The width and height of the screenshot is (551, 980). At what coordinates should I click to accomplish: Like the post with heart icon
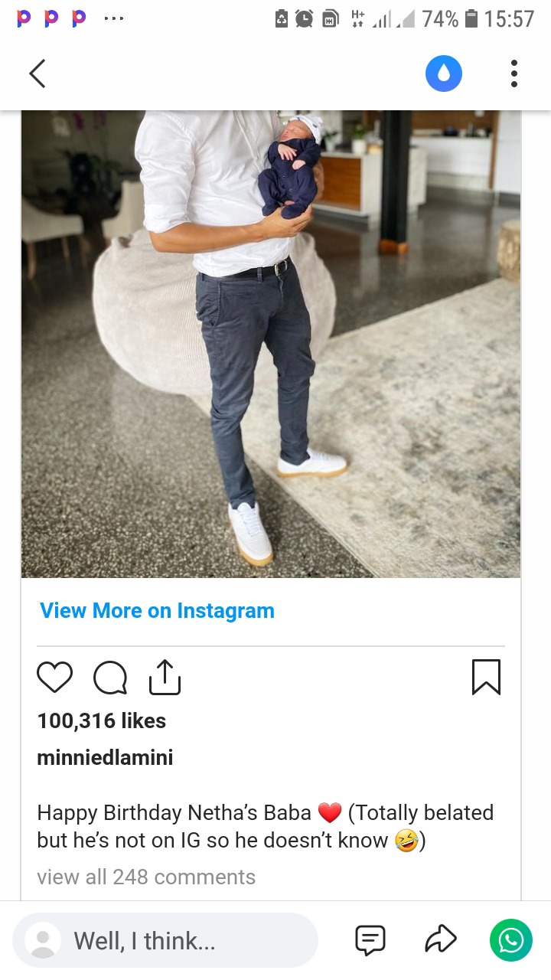[54, 678]
